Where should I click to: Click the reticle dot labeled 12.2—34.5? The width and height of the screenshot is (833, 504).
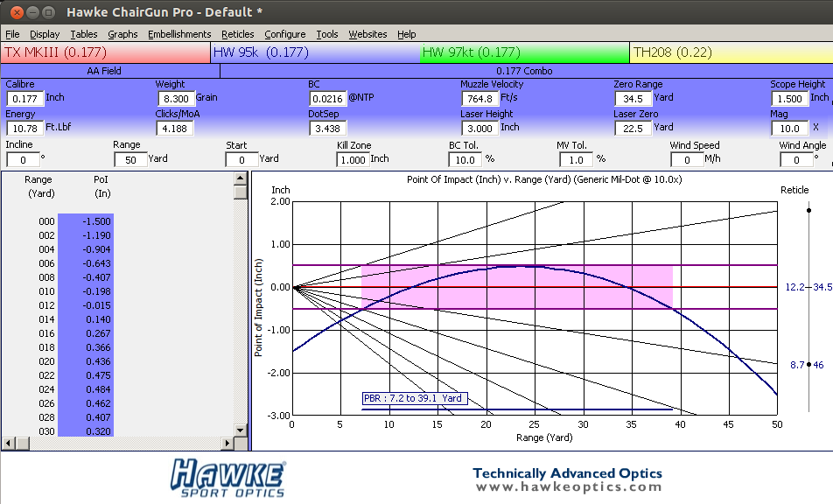[x=808, y=287]
